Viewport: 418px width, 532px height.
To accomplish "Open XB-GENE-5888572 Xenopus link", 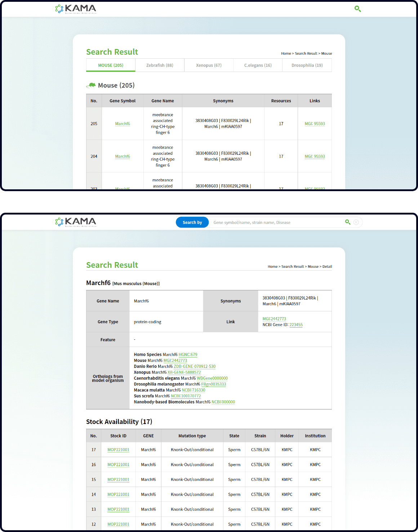I will tap(184, 372).
